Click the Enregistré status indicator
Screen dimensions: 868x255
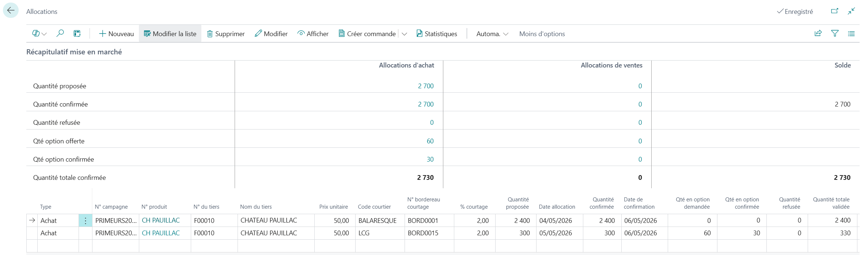pos(795,11)
